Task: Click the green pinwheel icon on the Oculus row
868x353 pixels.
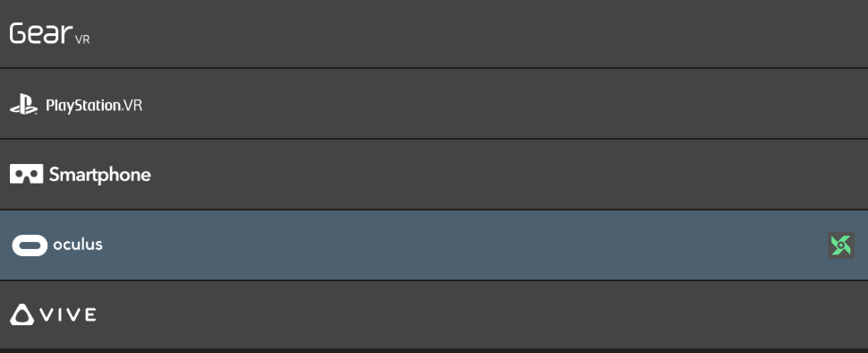Action: 841,245
